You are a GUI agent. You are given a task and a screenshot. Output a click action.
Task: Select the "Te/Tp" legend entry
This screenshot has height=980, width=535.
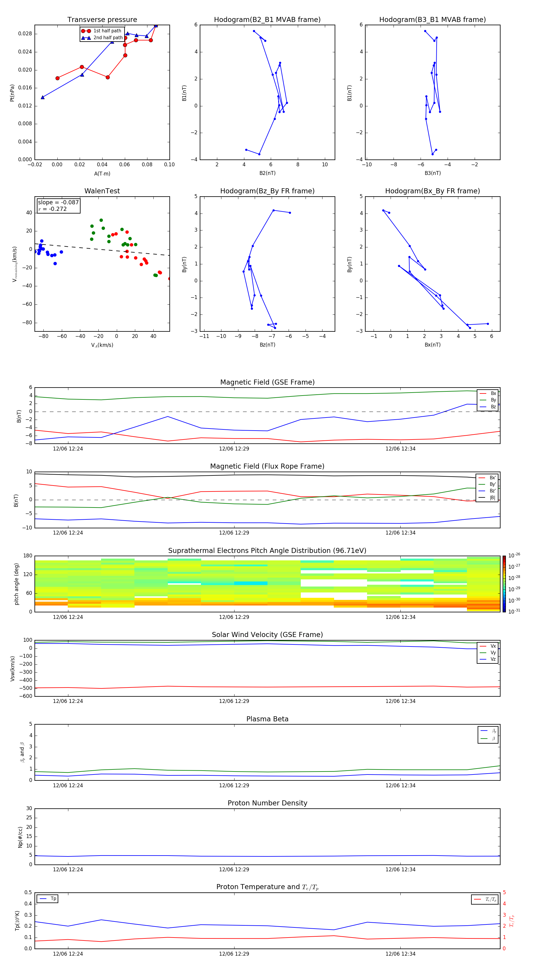[x=485, y=899]
